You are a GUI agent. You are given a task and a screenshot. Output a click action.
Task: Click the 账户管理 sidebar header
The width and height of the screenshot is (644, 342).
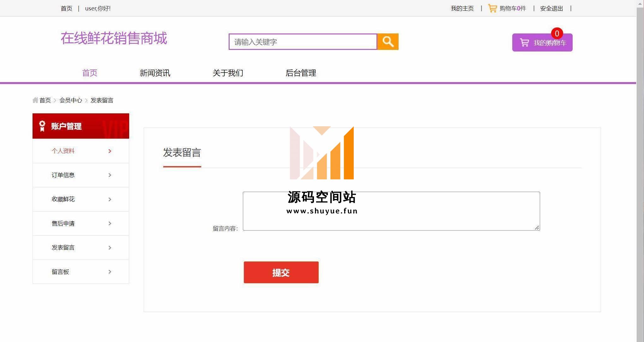click(81, 126)
